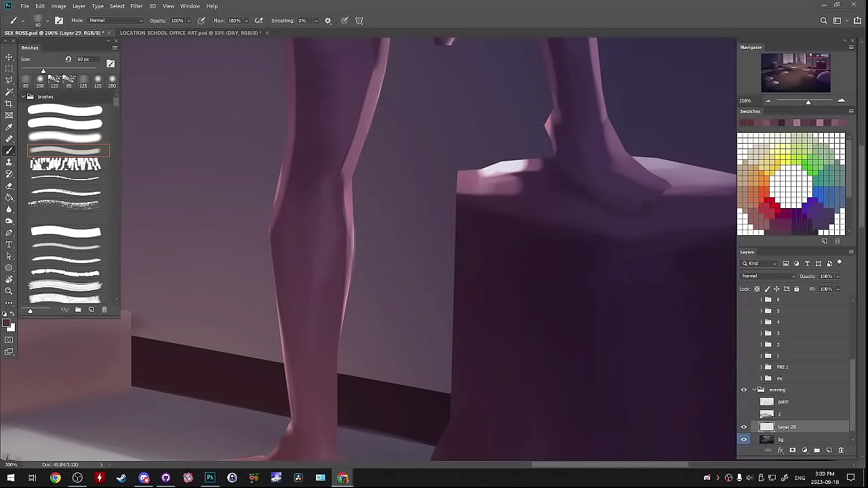Select the Eraser tool
Image resolution: width=868 pixels, height=488 pixels.
pos(9,186)
